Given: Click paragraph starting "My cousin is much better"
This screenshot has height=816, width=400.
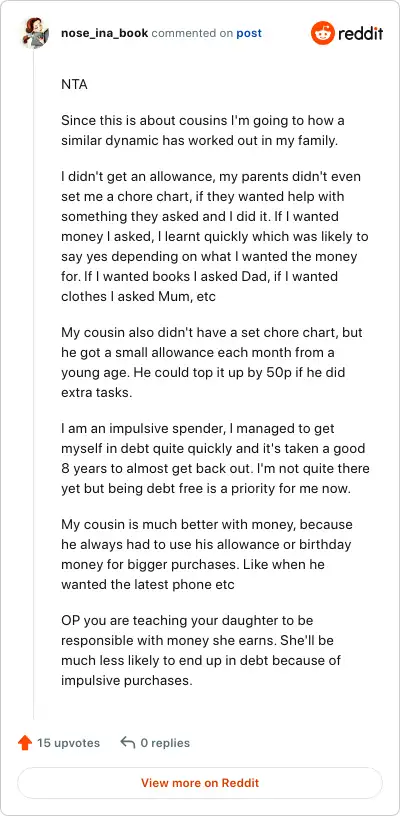Looking at the screenshot, I should pyautogui.click(x=207, y=554).
